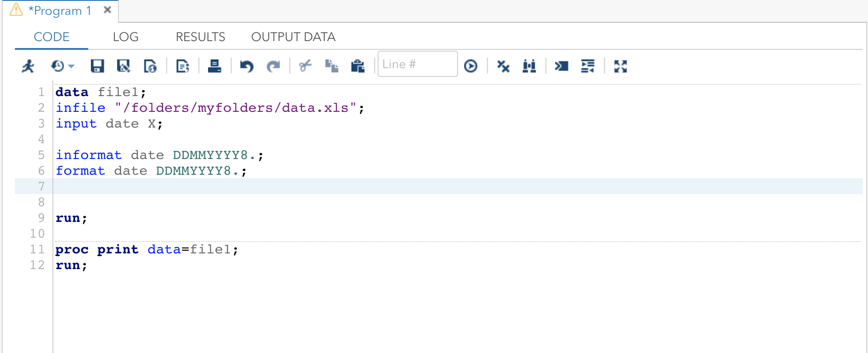Clear all code with the X icon

(503, 66)
